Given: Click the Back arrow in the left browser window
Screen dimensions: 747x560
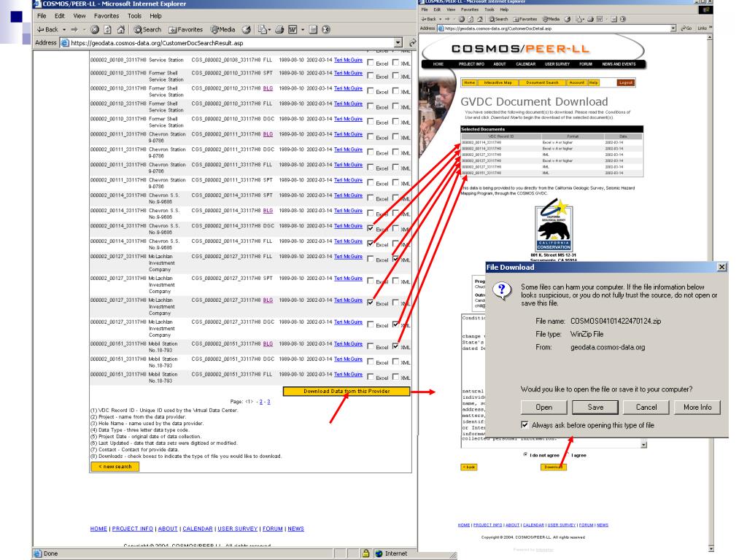Looking at the screenshot, I should (x=47, y=29).
